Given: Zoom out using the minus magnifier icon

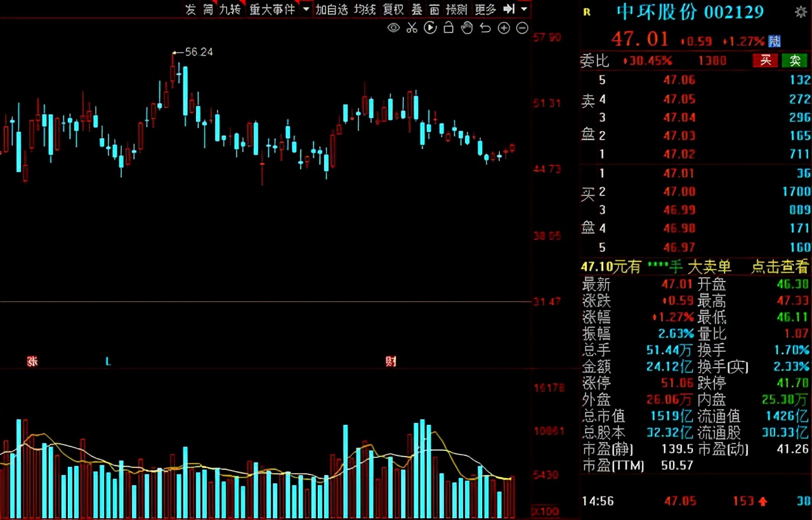Looking at the screenshot, I should point(521,28).
